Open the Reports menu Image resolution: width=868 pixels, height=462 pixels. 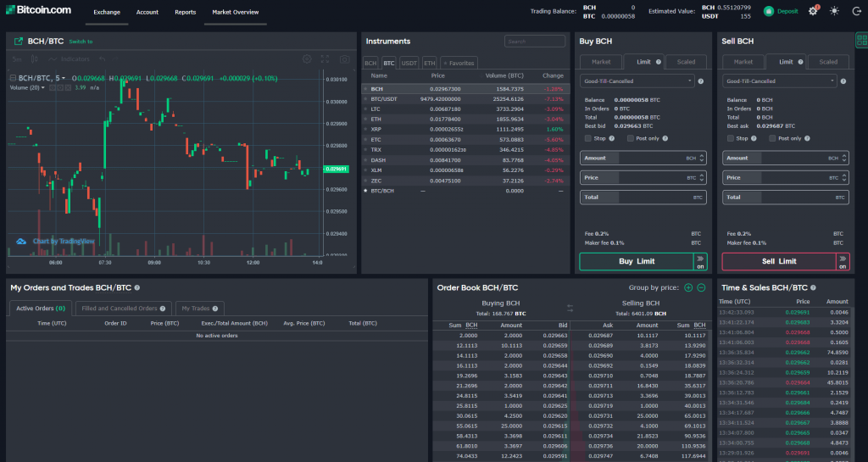tap(186, 12)
